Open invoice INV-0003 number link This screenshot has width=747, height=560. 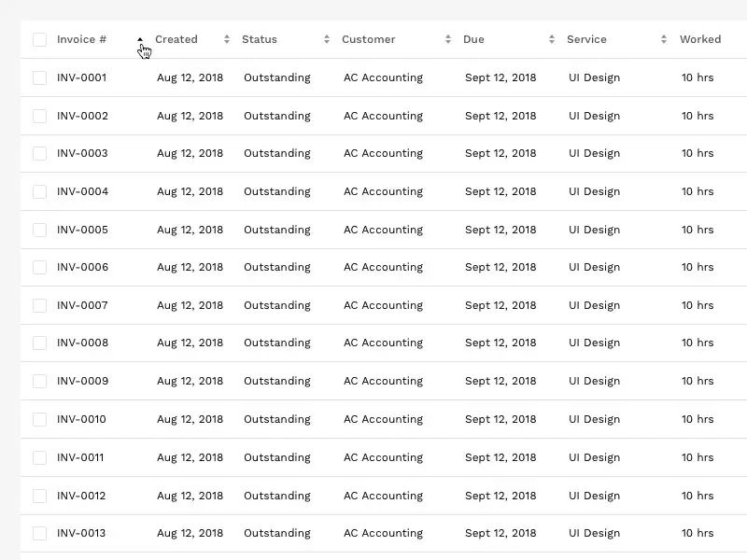click(82, 153)
